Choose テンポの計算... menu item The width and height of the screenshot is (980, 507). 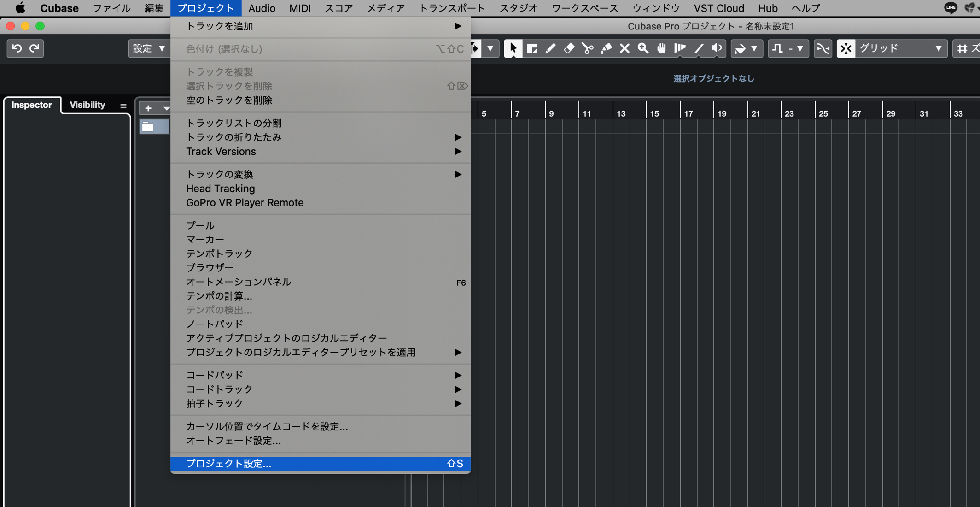(320, 296)
